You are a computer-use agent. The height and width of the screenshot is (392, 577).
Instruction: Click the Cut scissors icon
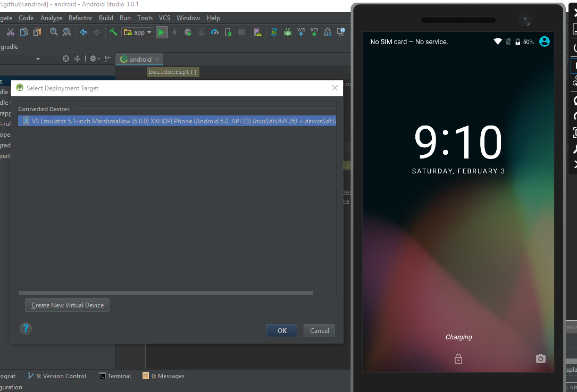click(10, 32)
